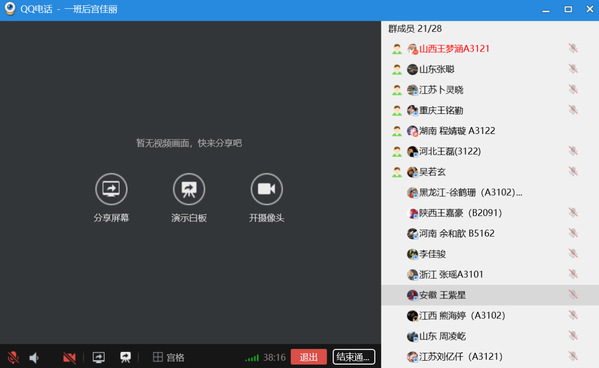Toggle muted mic for the B2091 member

pyautogui.click(x=573, y=212)
